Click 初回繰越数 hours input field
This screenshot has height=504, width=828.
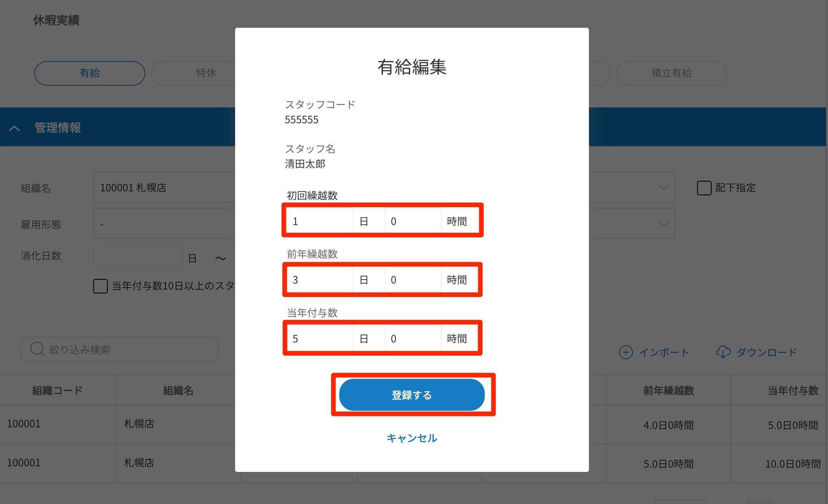(413, 221)
